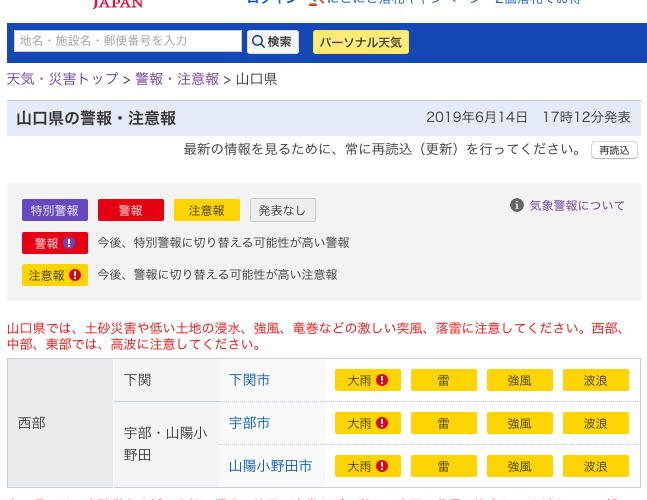Click the purple 特別警報 legend swatch
The height and width of the screenshot is (500, 647).
[x=55, y=210]
